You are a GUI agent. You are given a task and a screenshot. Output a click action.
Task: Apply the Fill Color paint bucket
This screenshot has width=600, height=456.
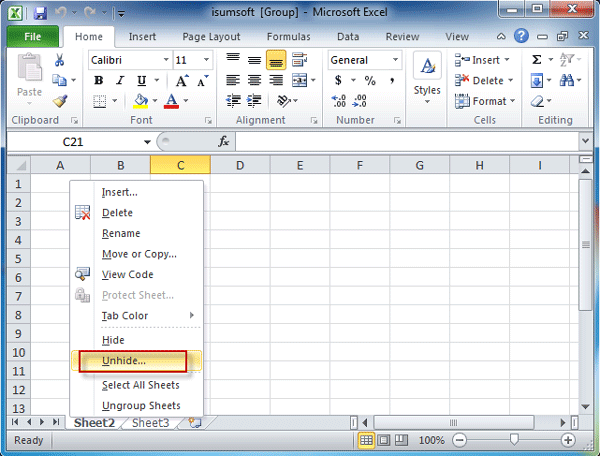[141, 101]
